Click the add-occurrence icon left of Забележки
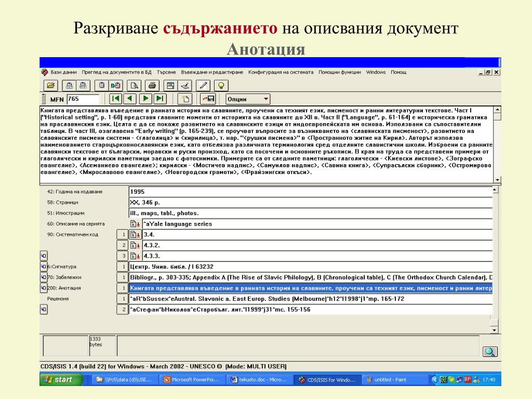 [x=44, y=277]
